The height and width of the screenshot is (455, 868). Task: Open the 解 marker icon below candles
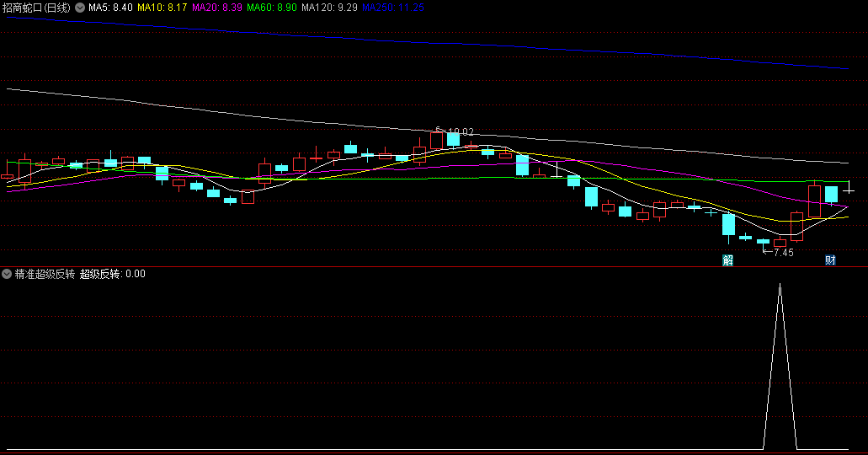pos(728,260)
